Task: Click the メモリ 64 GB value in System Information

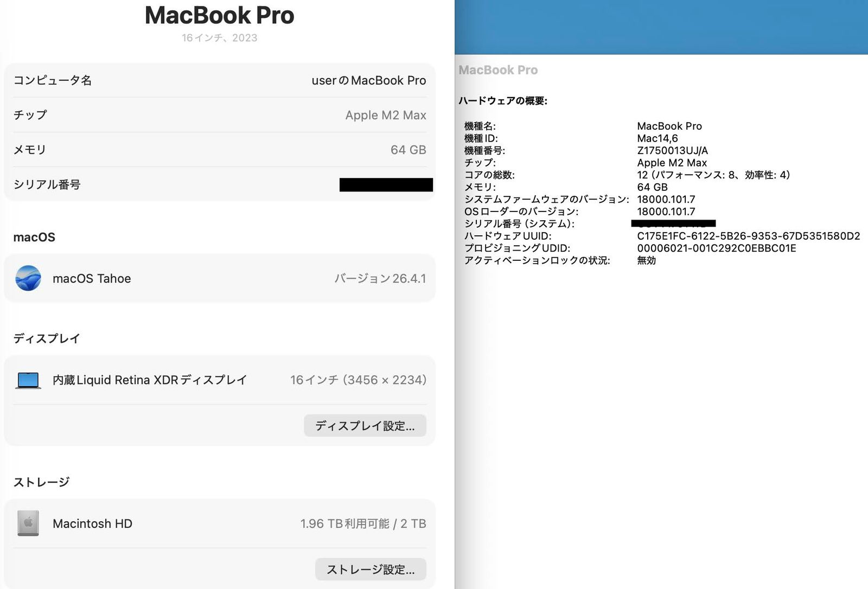Action: (x=652, y=187)
